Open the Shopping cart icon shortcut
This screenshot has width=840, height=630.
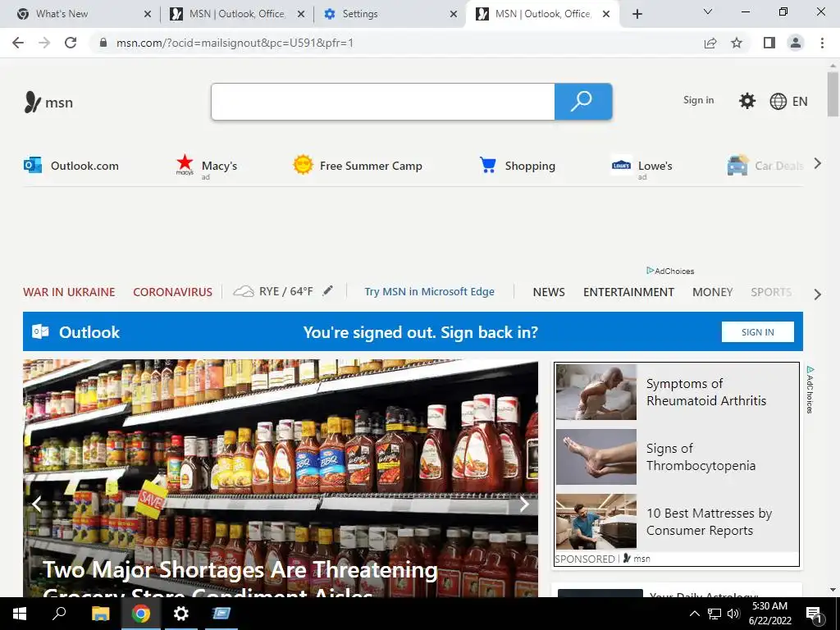[x=487, y=165]
